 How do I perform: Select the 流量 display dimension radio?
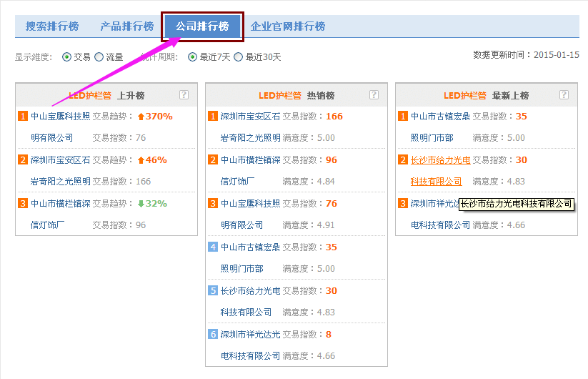point(99,57)
